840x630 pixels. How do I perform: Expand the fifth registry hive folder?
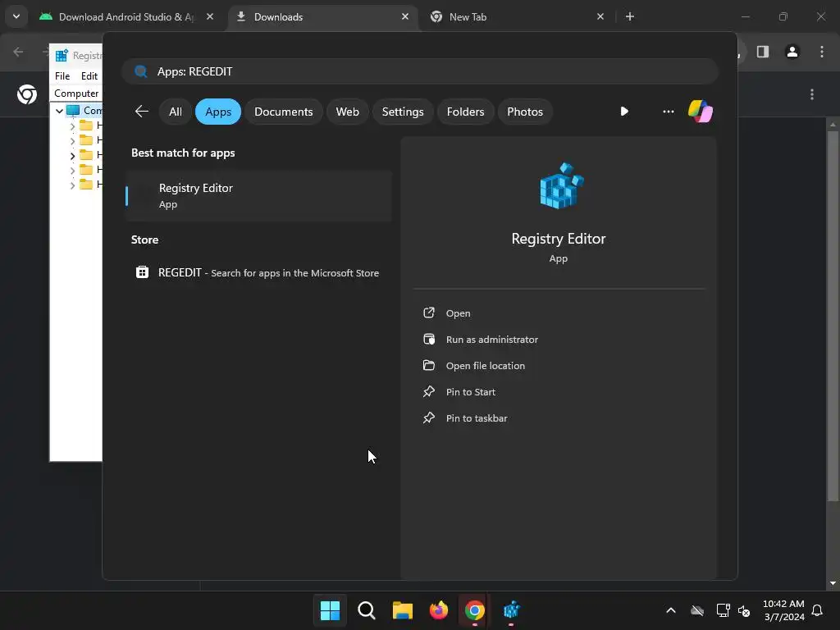pos(72,185)
